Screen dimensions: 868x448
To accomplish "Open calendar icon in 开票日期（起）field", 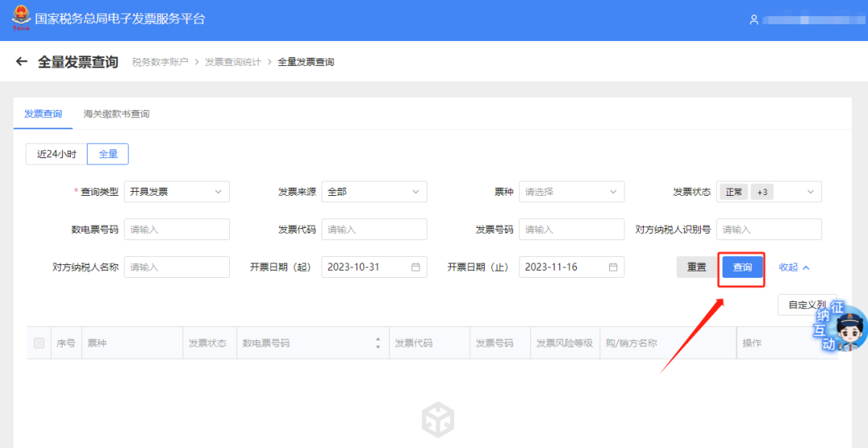I will (416, 267).
